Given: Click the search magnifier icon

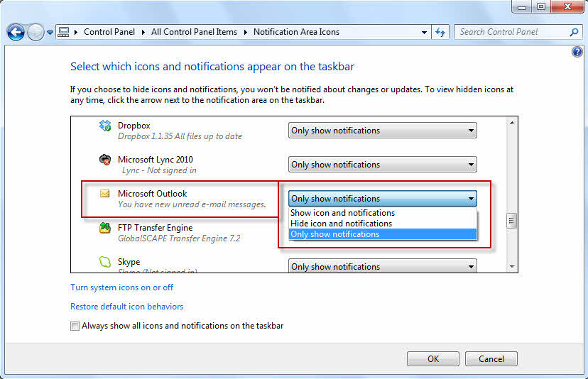Looking at the screenshot, I should click(574, 32).
